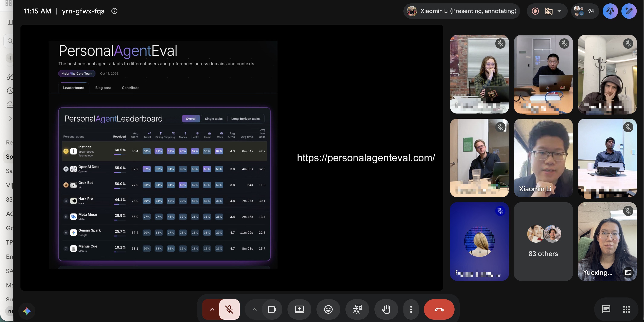
Task: Toggle picture-in-picture on Yuexing tile
Action: (628, 272)
